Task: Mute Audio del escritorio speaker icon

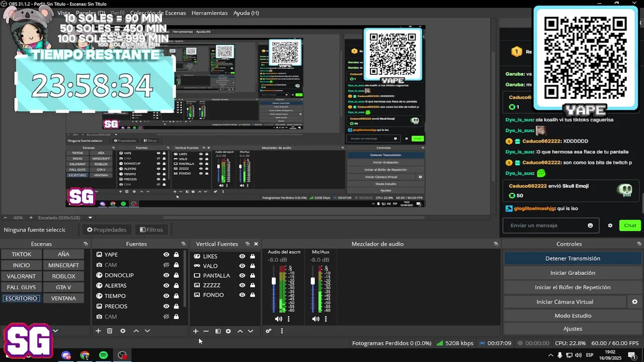Action: [x=278, y=319]
